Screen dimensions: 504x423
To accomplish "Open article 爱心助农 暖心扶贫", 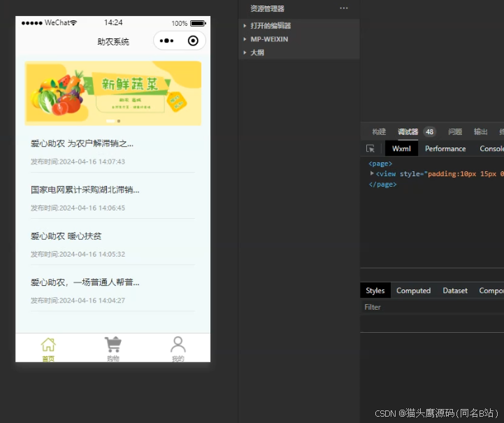I will (66, 236).
